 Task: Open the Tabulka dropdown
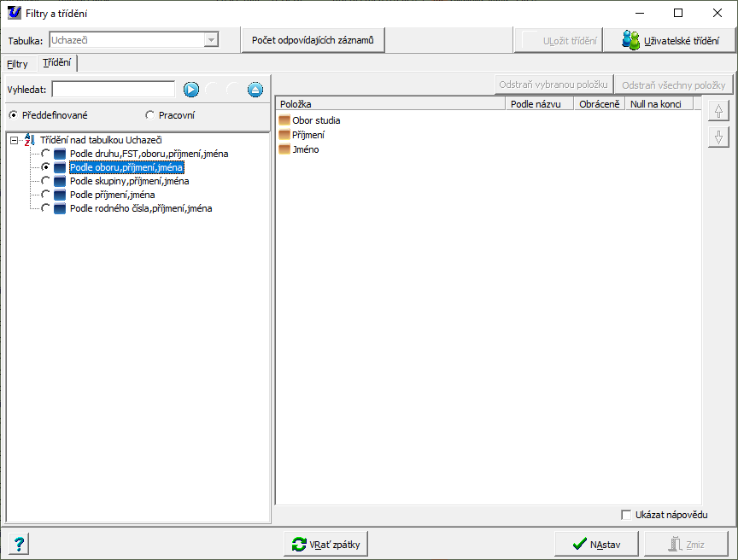click(x=210, y=40)
